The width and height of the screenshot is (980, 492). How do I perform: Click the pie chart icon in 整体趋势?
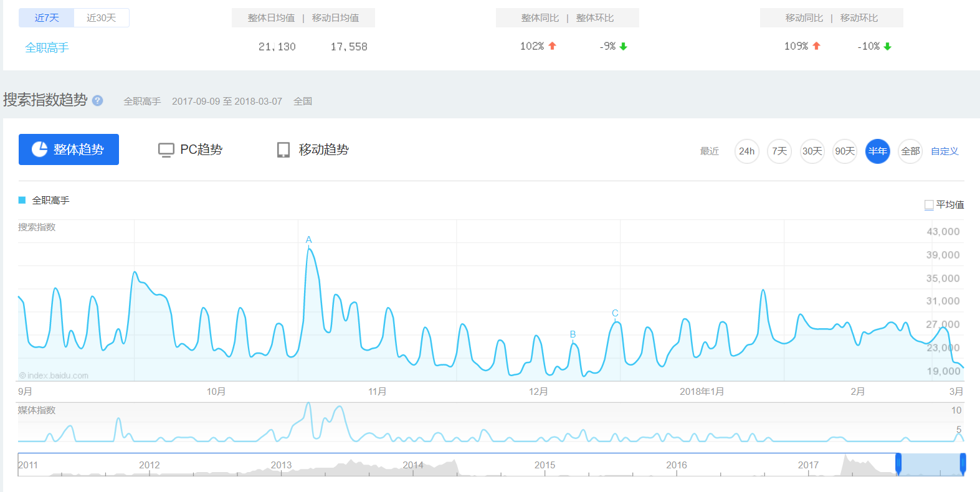pyautogui.click(x=39, y=149)
